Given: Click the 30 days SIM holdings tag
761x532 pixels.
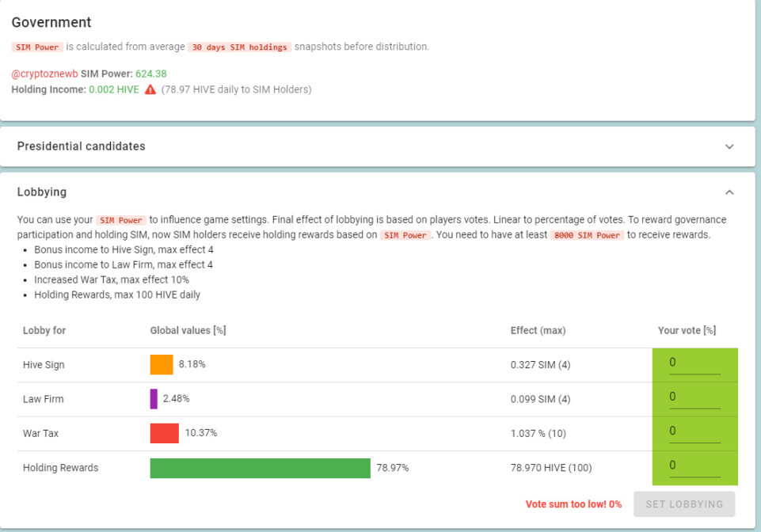Looking at the screenshot, I should pyautogui.click(x=239, y=47).
